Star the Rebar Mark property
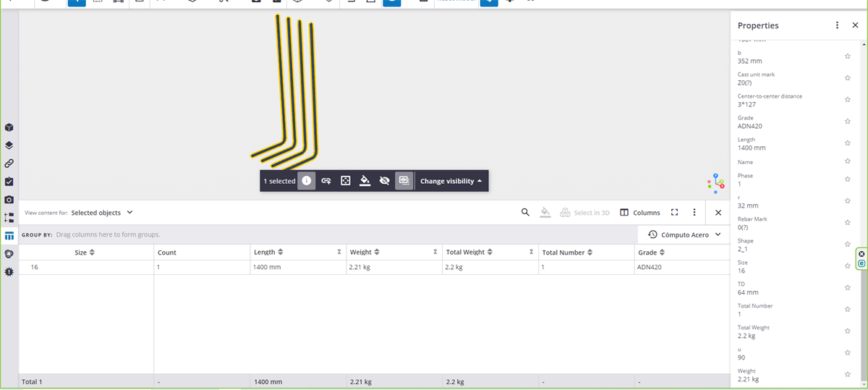Viewport: 868px width, 390px height. (848, 223)
